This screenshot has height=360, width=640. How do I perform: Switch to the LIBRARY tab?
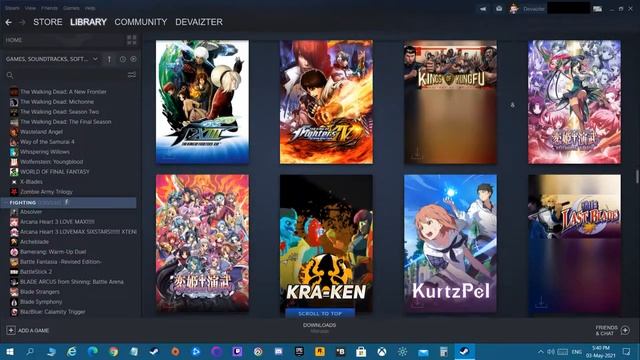[x=88, y=22]
